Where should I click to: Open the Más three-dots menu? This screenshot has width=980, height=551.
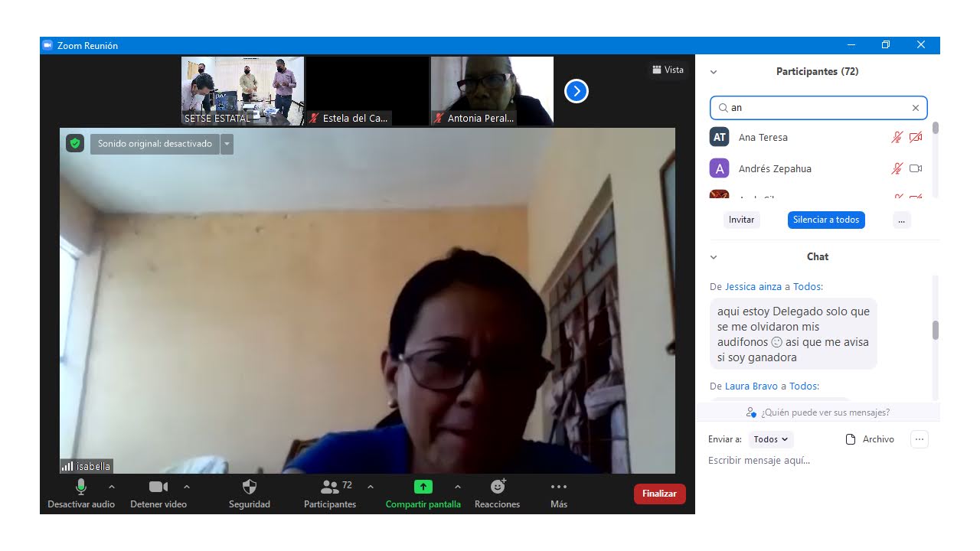pyautogui.click(x=559, y=487)
